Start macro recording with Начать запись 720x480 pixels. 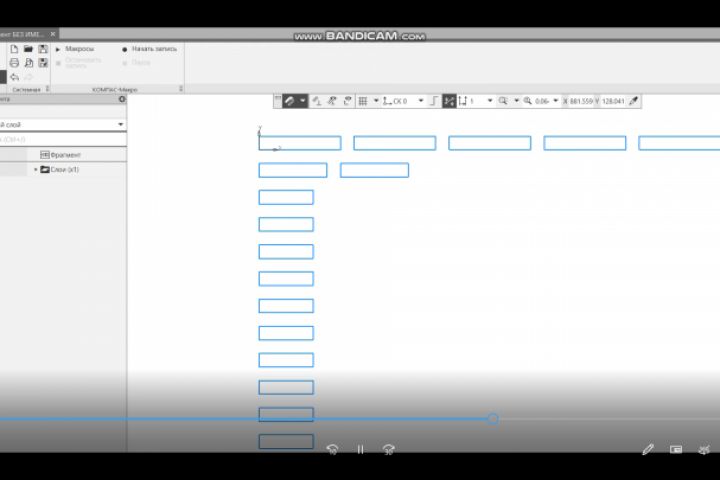pyautogui.click(x=149, y=49)
